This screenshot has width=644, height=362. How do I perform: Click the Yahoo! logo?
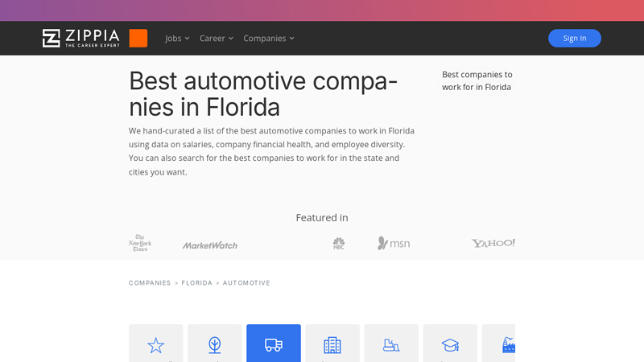[493, 243]
